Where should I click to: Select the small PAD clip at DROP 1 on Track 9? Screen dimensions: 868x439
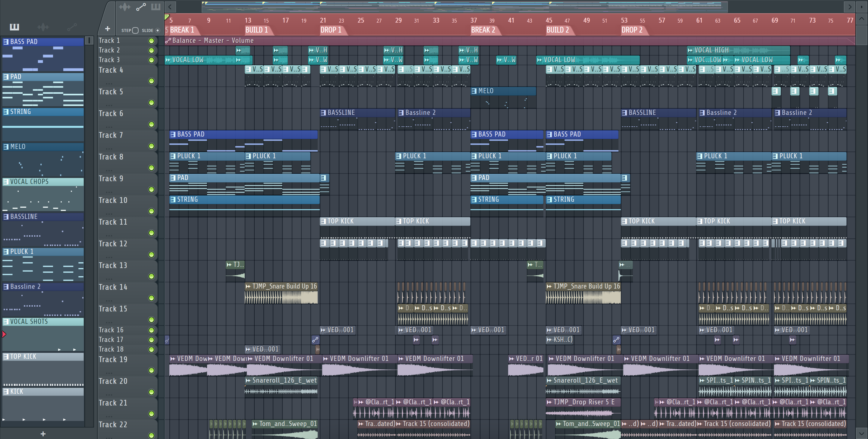(x=325, y=184)
